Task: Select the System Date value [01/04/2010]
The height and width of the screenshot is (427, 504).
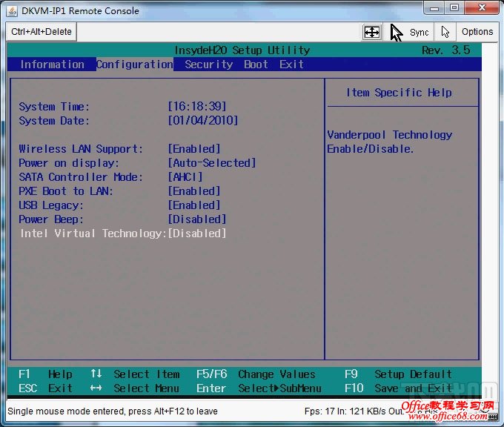Action: (x=203, y=121)
